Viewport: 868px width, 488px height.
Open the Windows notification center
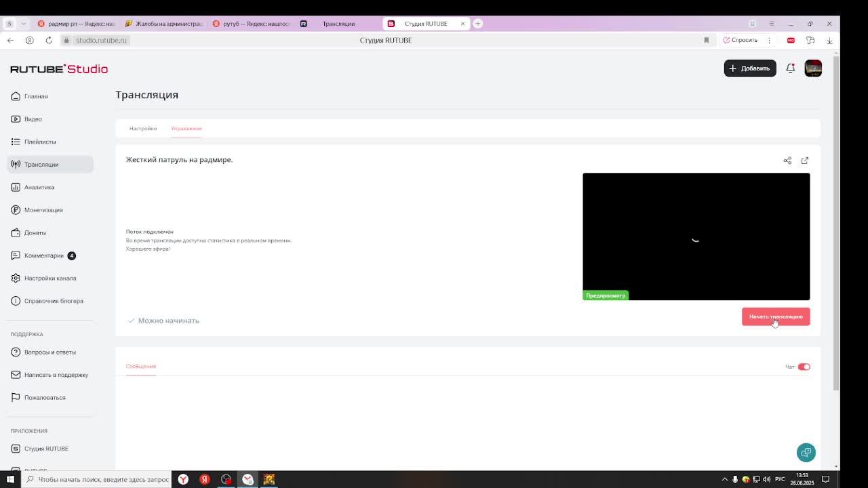click(x=826, y=479)
